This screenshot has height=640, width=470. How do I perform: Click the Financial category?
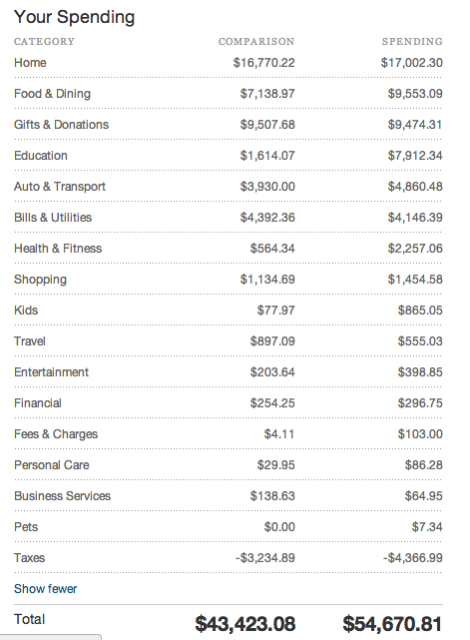[38, 403]
